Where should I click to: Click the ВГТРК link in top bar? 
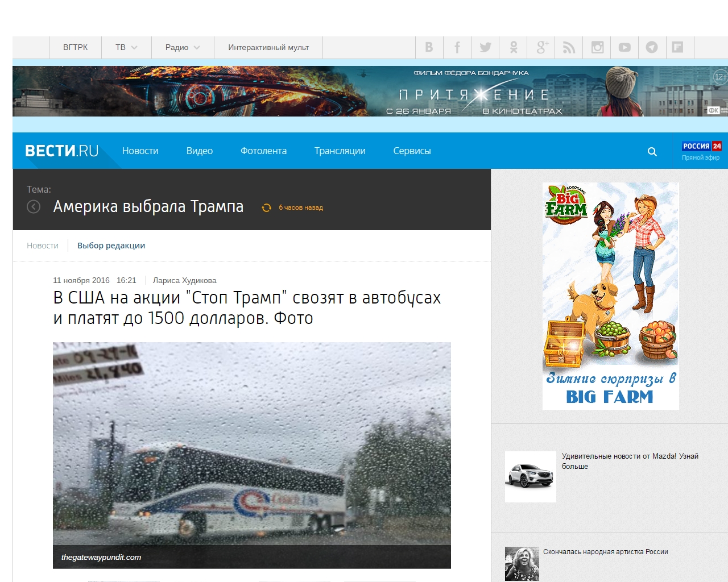[75, 48]
